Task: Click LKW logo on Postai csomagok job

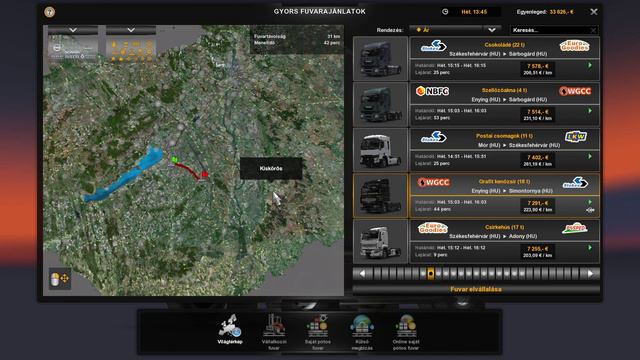Action: (x=576, y=137)
